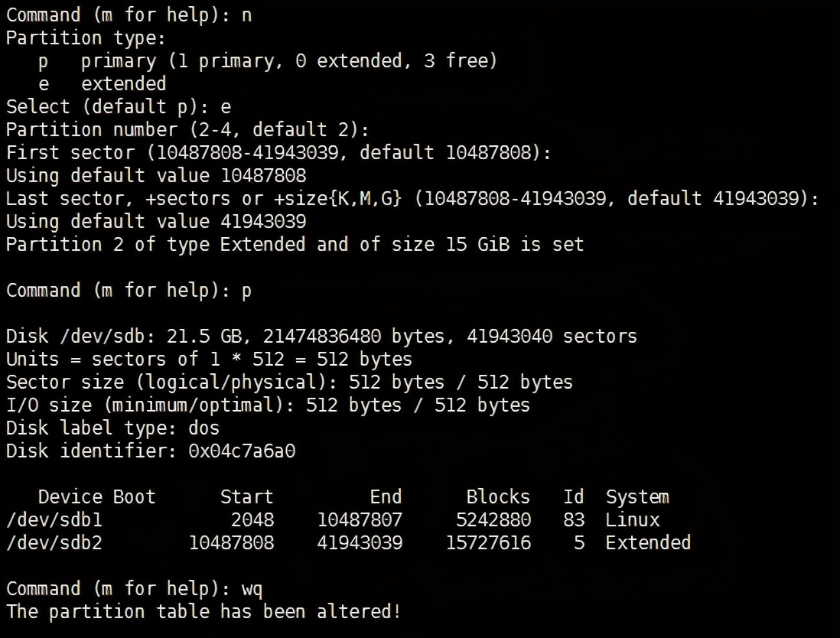Click the 'Device Boot' column header

pos(96,497)
